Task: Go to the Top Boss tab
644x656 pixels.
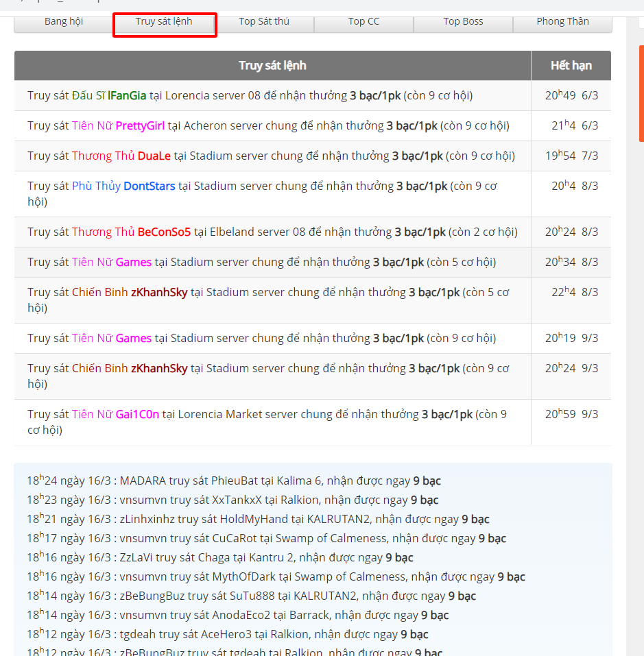Action: tap(463, 22)
